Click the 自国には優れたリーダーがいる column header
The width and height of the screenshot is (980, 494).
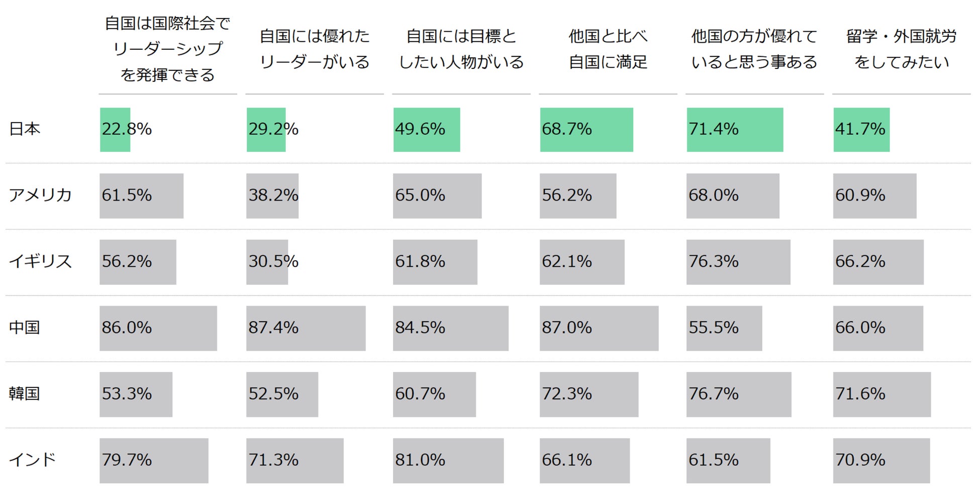click(315, 49)
